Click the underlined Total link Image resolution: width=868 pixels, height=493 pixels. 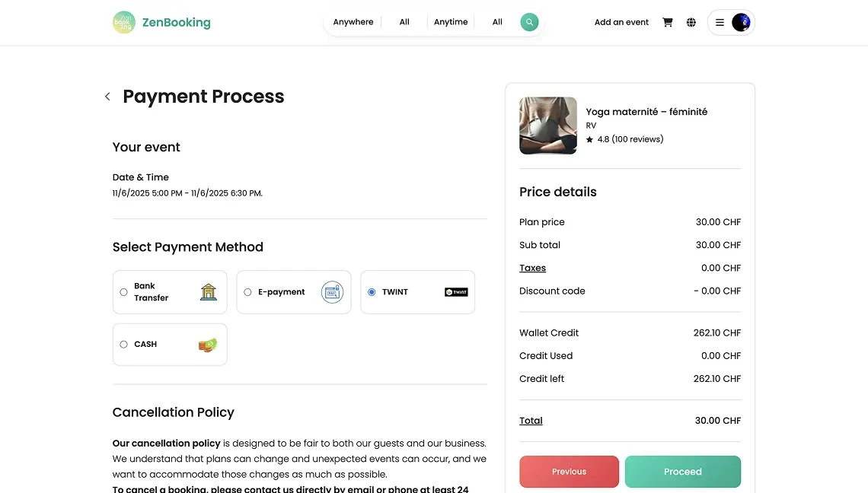pos(531,421)
